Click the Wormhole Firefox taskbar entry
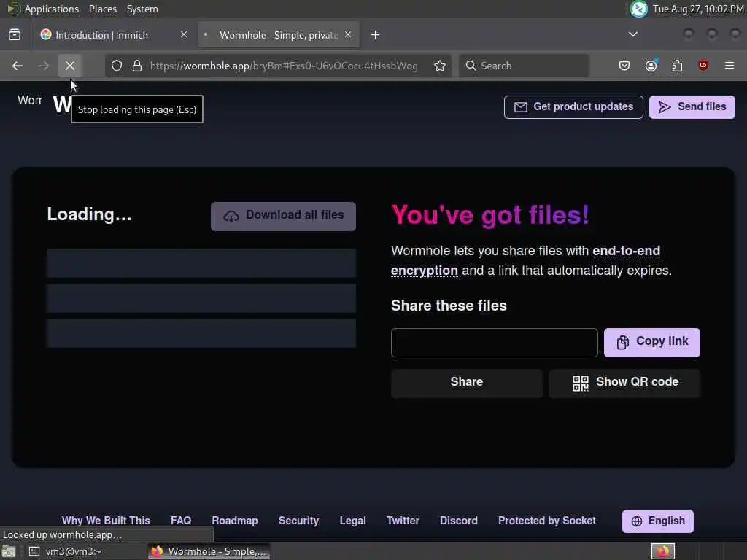This screenshot has width=747, height=560. [x=209, y=551]
